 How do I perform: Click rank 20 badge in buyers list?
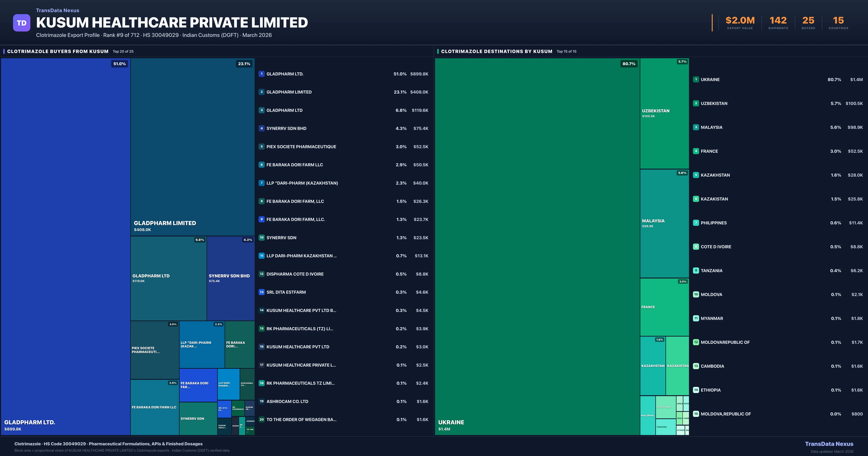261,420
